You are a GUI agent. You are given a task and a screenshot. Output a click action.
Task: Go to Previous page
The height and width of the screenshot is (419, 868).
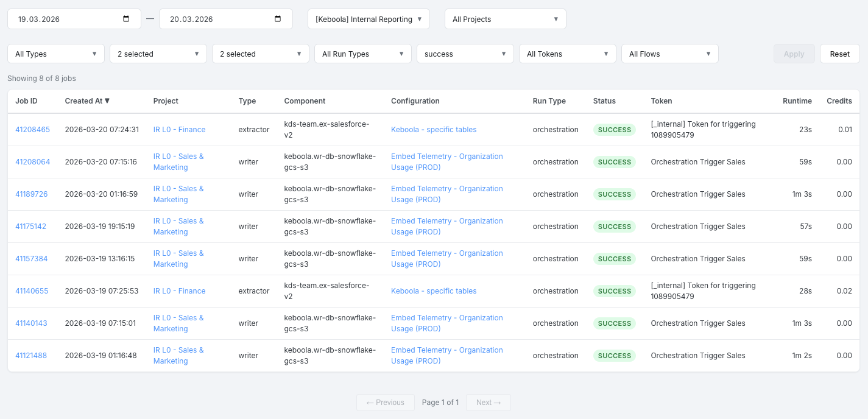(385, 403)
